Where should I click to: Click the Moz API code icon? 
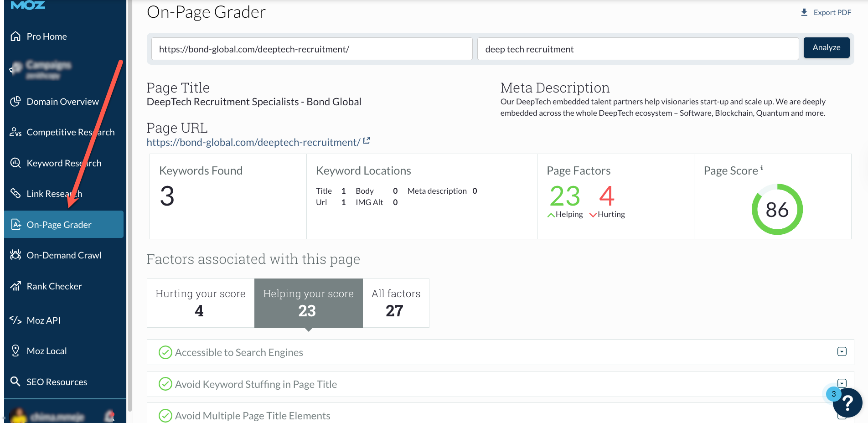(x=15, y=320)
